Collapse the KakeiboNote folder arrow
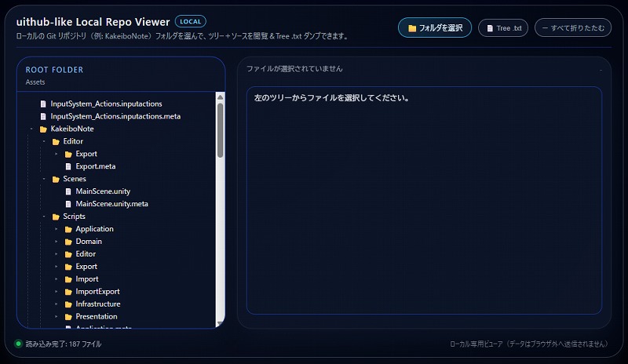628x364 pixels. 31,129
